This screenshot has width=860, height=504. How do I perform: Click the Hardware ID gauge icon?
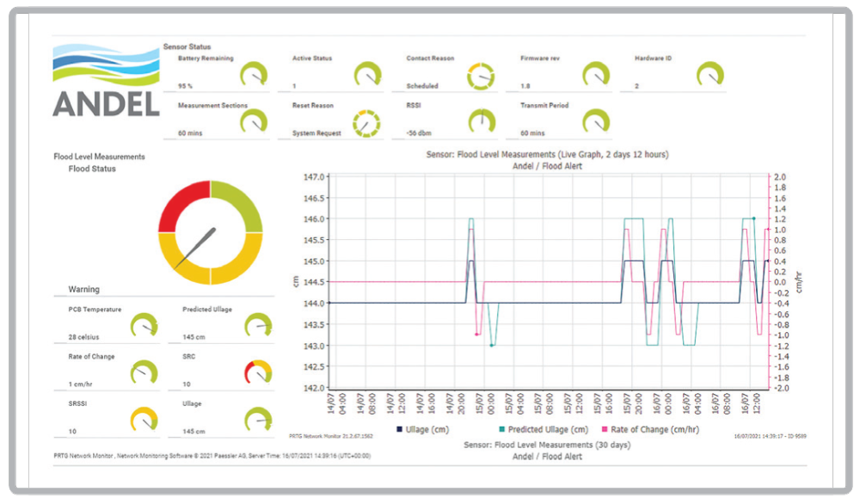point(709,75)
